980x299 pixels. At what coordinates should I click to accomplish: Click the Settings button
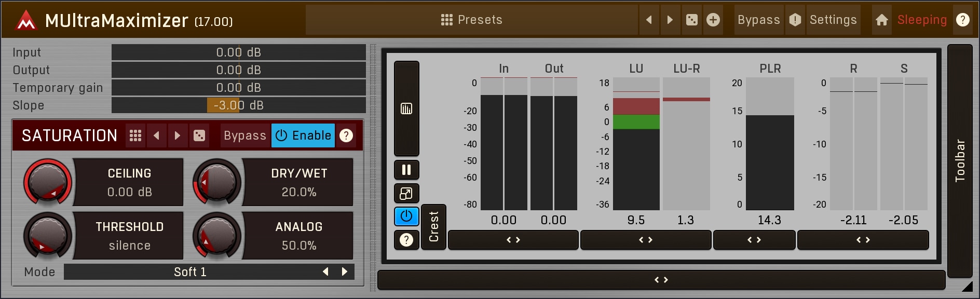833,20
